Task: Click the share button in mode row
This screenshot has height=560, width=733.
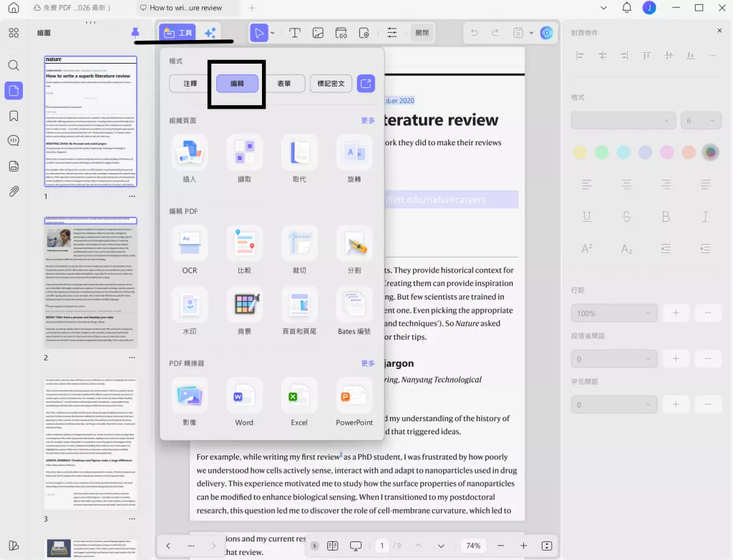Action: [x=366, y=84]
